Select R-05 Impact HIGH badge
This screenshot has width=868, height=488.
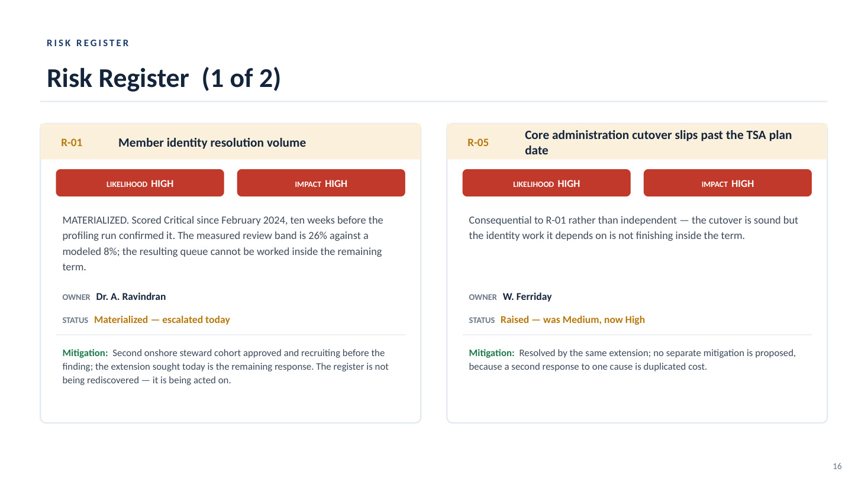coord(728,183)
